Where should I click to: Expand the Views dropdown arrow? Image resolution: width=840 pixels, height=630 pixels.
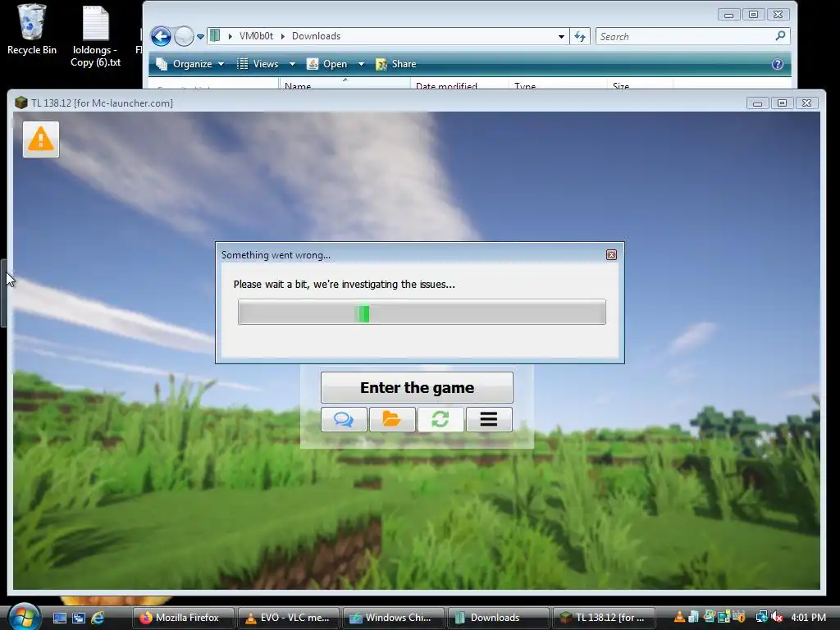293,64
